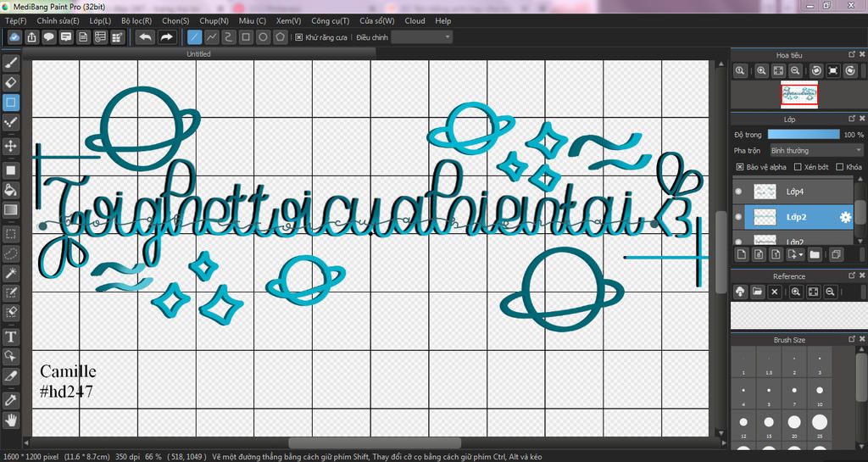Toggle the Bảo vệ alpha checkbox
The height and width of the screenshot is (462, 868).
(739, 166)
